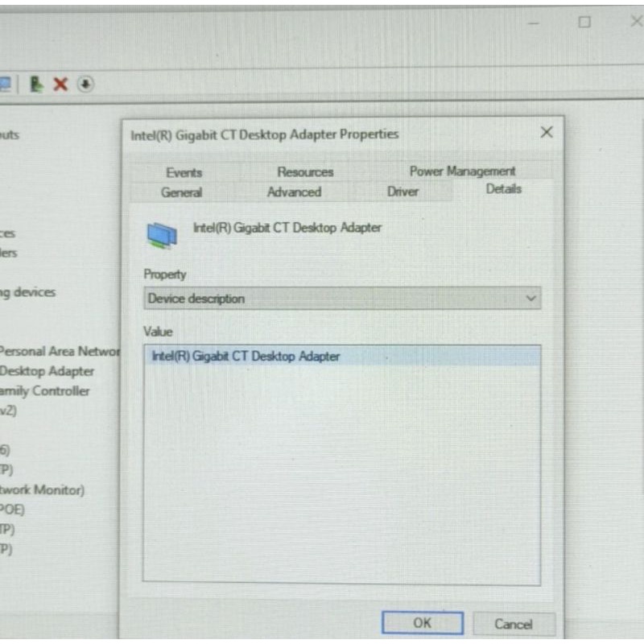644x644 pixels.
Task: Select Desktop Adapter in the device tree
Action: [x=47, y=371]
